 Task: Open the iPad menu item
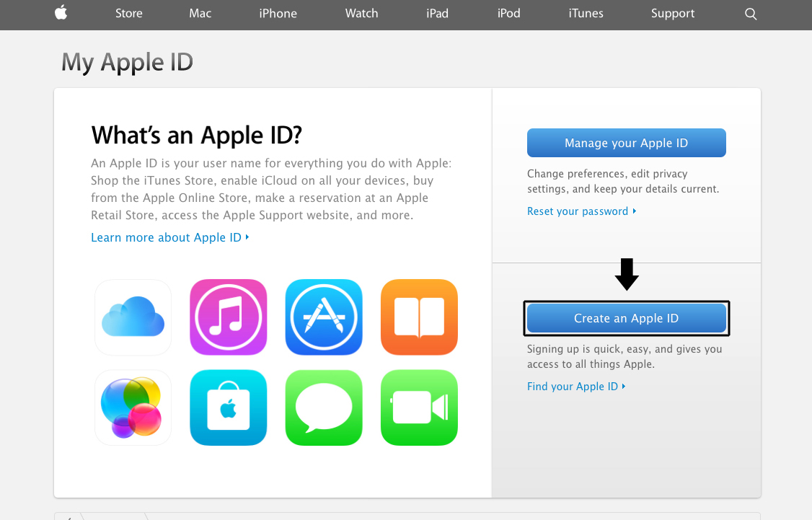click(x=437, y=14)
